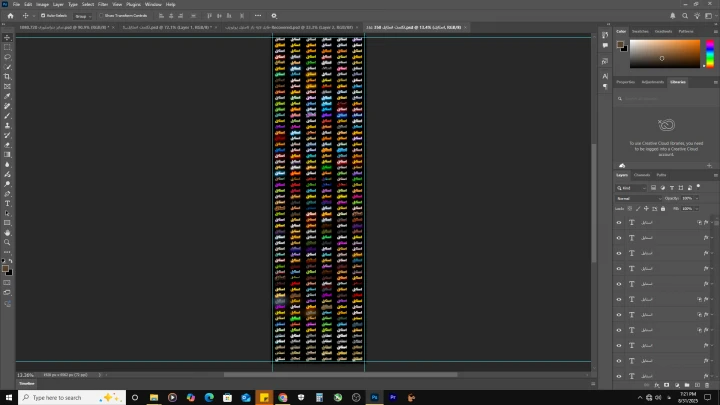Toggle filter for type layers
Image resolution: width=720 pixels, height=405 pixels.
(672, 188)
